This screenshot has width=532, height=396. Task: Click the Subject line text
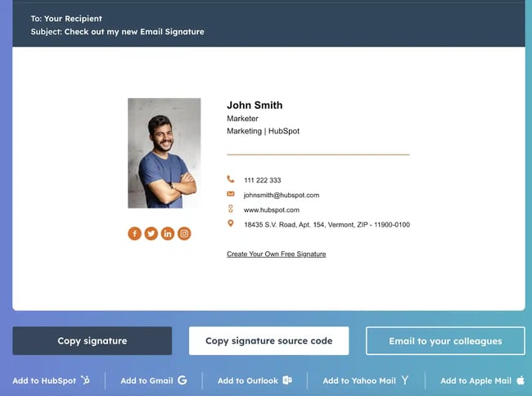coord(117,32)
